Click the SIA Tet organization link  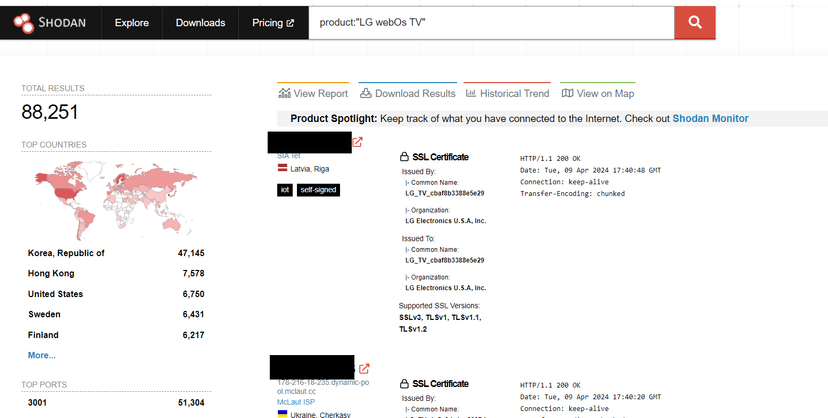pos(289,156)
